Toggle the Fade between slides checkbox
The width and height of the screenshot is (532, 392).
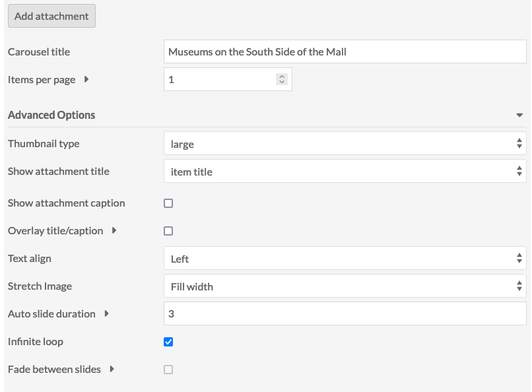[168, 370]
